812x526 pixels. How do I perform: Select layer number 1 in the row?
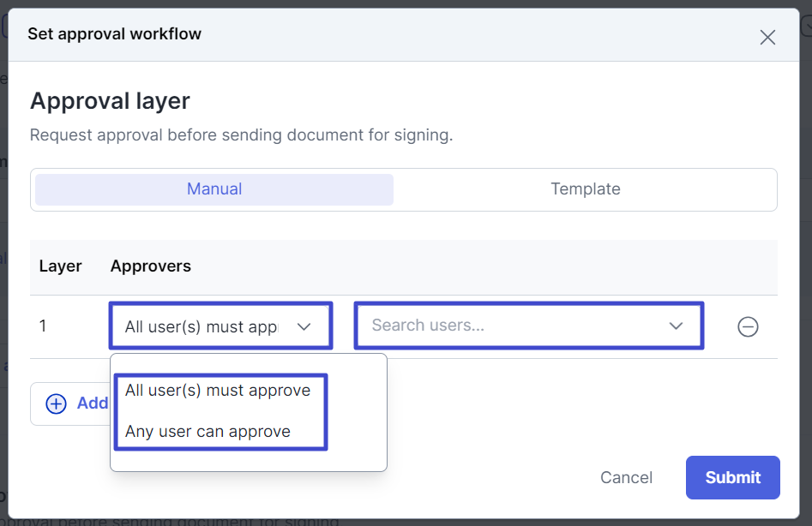(44, 326)
